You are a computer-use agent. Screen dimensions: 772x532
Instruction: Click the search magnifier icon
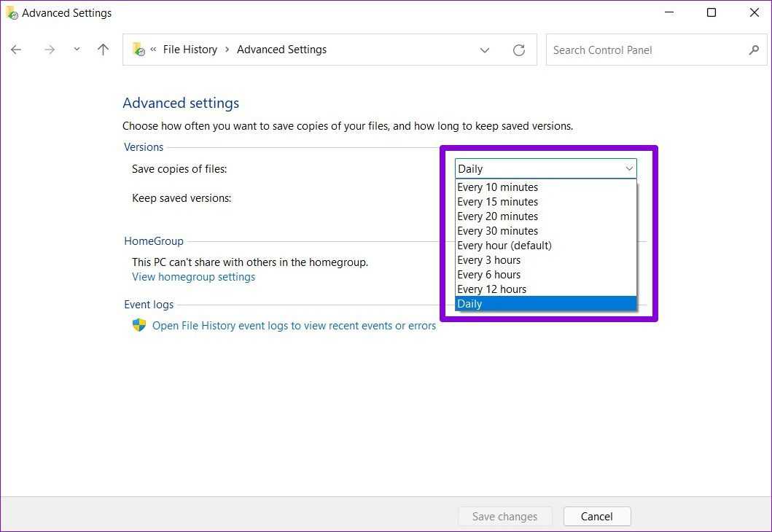(x=754, y=50)
